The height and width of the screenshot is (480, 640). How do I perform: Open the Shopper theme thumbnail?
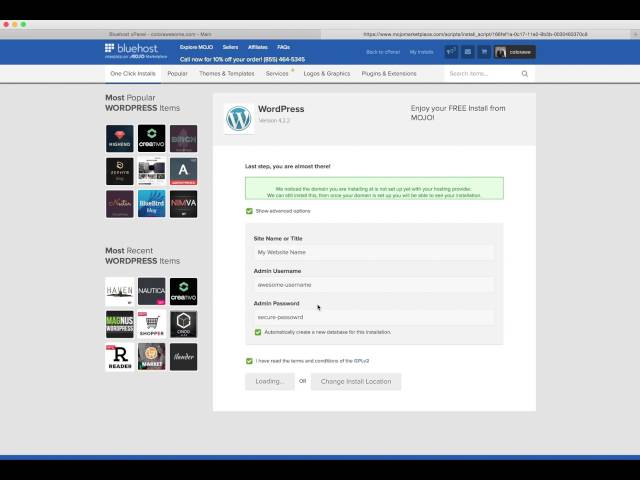pos(151,324)
